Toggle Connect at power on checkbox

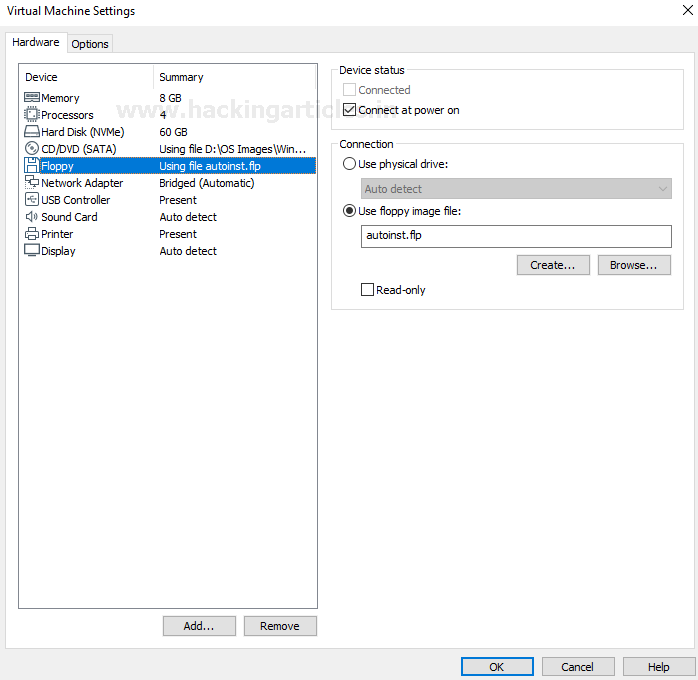(x=350, y=110)
